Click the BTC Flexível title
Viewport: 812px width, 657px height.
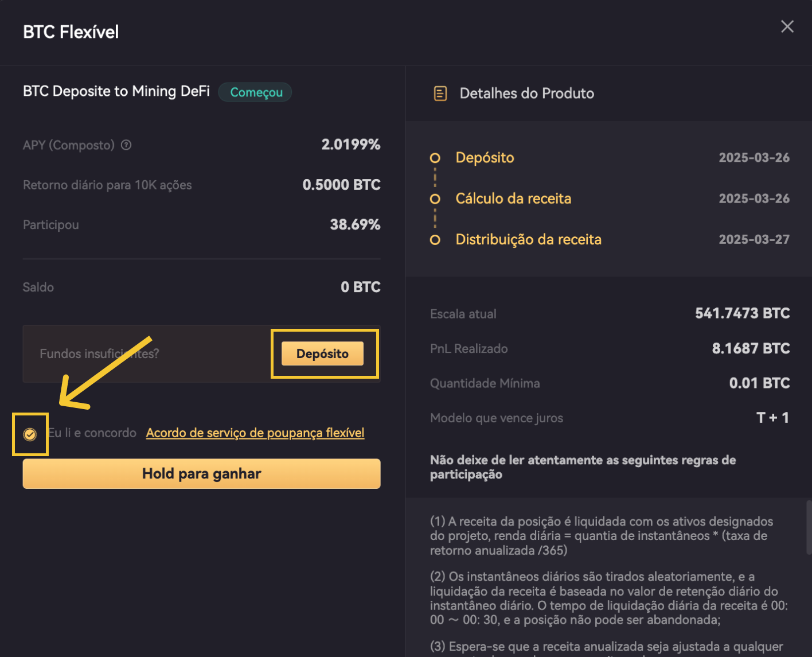pyautogui.click(x=71, y=32)
